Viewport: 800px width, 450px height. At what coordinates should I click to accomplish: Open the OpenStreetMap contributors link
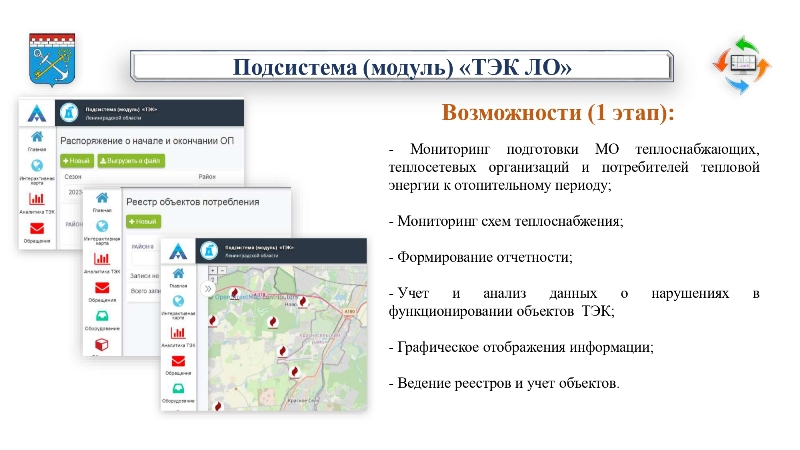(256, 296)
